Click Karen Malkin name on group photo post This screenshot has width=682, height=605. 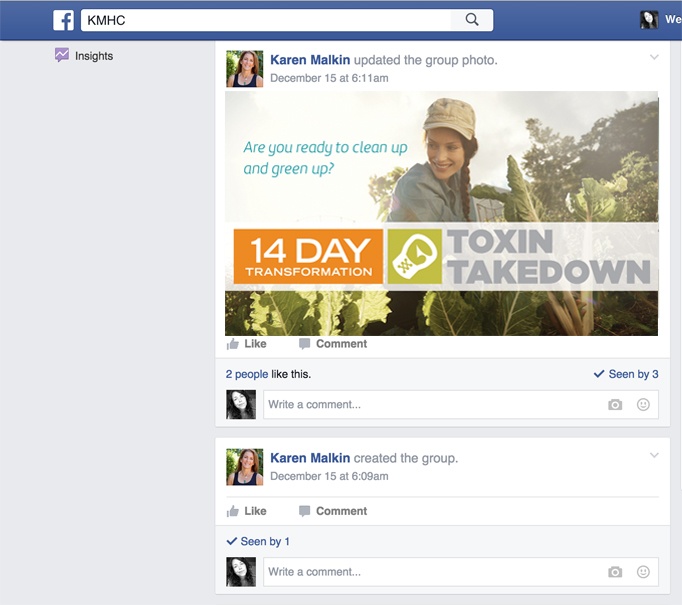coord(310,60)
